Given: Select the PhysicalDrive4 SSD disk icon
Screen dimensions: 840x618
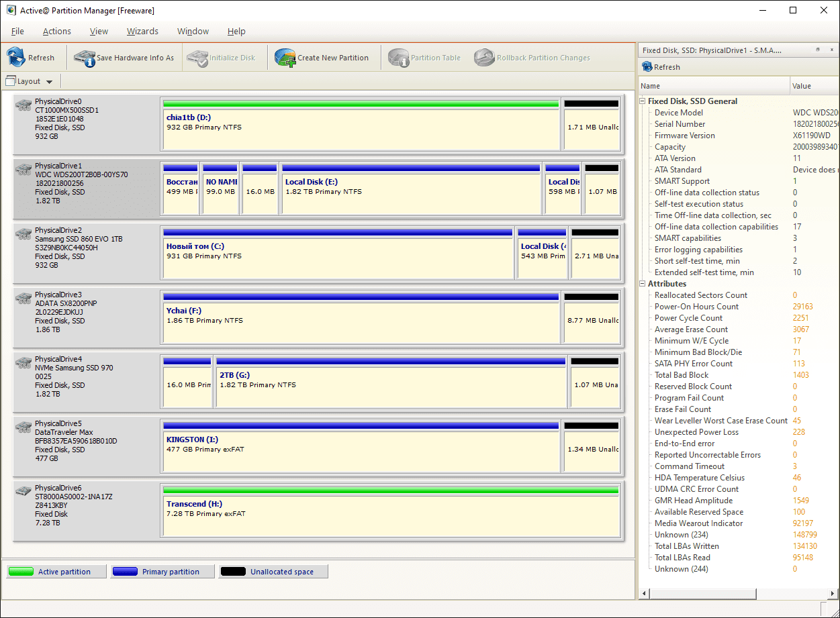Looking at the screenshot, I should [x=24, y=362].
